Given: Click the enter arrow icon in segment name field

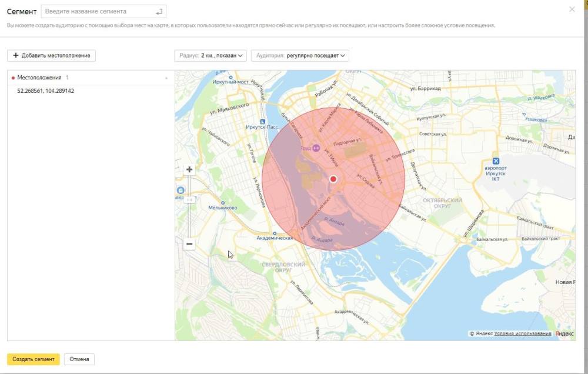Looking at the screenshot, I should [159, 11].
